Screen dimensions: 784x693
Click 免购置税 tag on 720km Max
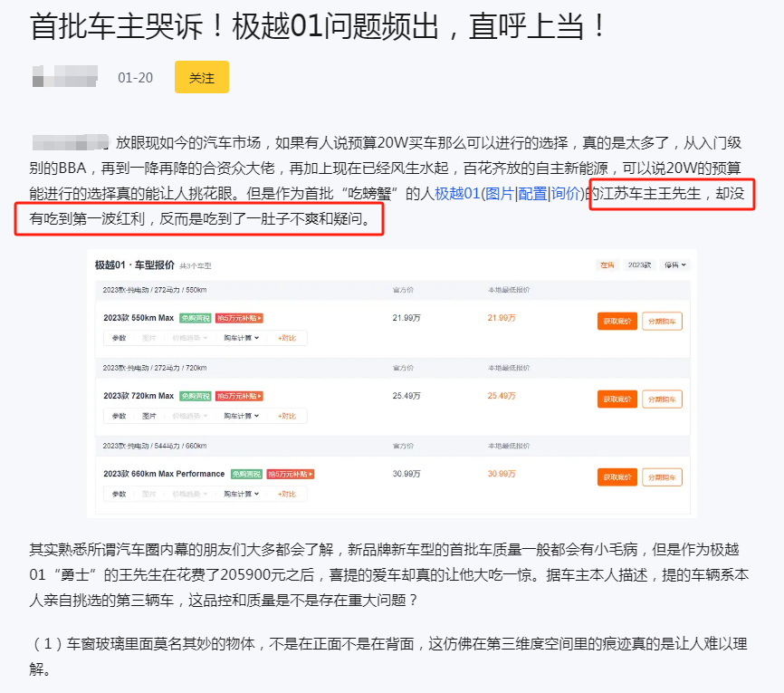click(196, 396)
